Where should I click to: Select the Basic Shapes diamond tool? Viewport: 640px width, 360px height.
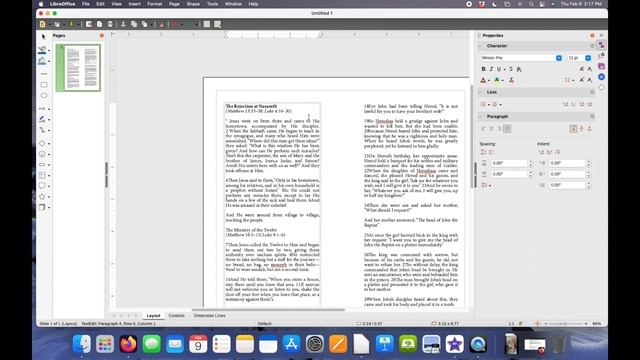42,143
